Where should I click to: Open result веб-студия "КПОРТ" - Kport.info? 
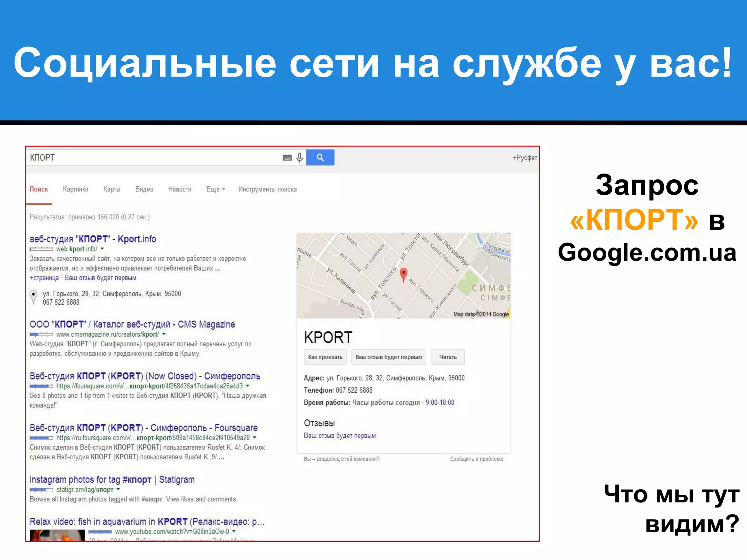pyautogui.click(x=93, y=239)
